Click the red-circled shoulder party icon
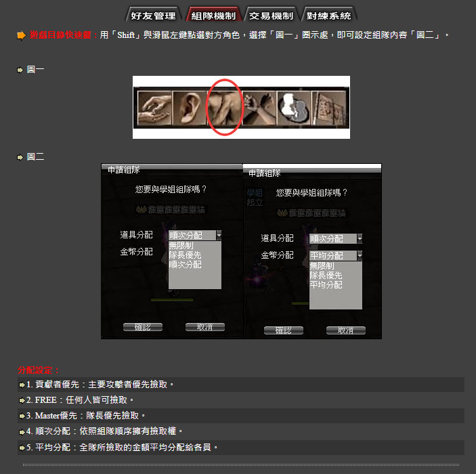 [x=223, y=108]
